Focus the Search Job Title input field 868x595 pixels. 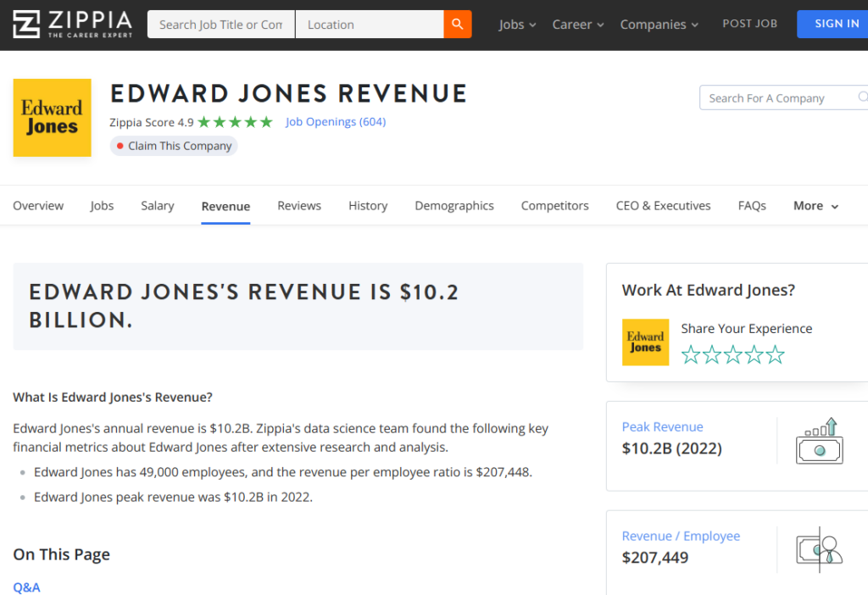[x=221, y=25]
